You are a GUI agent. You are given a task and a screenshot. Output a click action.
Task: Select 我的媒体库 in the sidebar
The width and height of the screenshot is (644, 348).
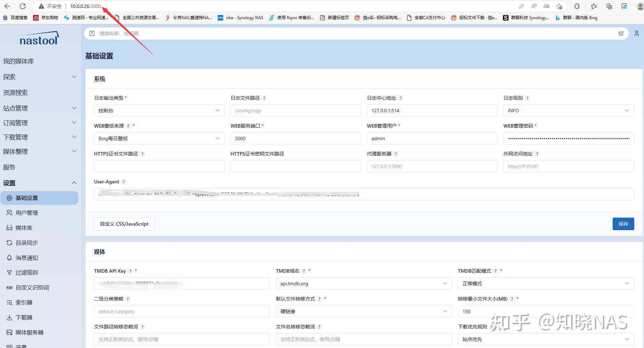pyautogui.click(x=18, y=61)
